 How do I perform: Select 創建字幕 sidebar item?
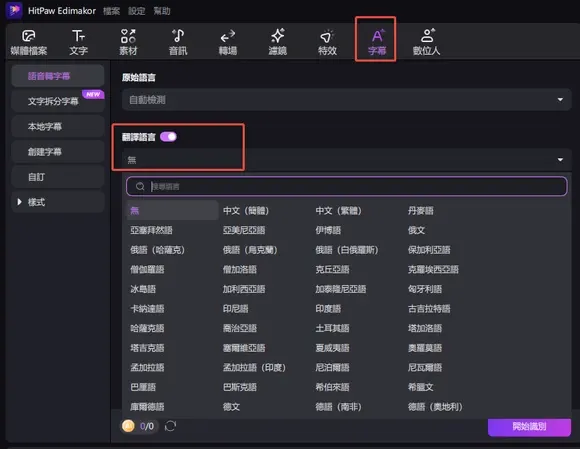[58, 152]
